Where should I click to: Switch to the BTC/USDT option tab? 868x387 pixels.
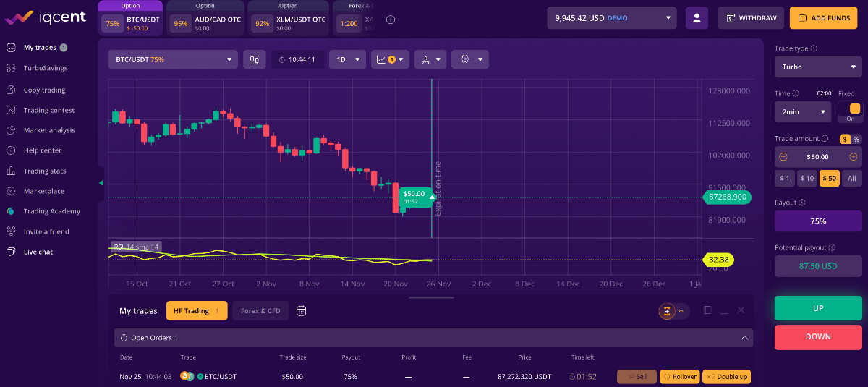130,18
